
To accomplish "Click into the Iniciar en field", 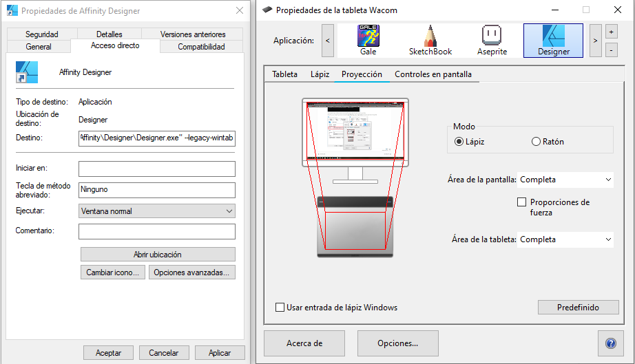I will click(157, 169).
